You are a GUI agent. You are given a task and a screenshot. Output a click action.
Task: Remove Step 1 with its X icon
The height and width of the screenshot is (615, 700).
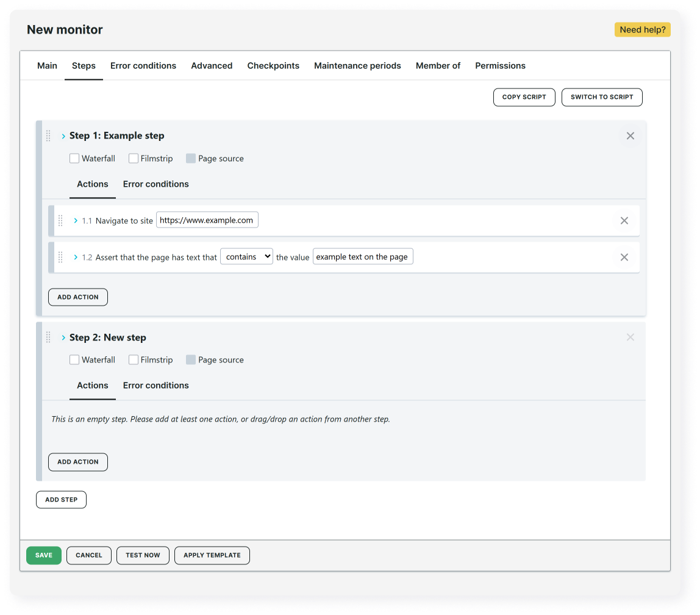coord(630,136)
